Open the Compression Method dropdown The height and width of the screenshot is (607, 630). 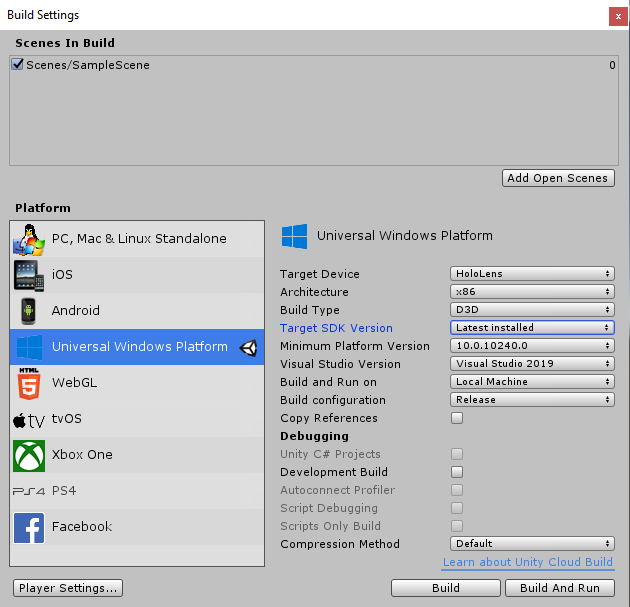point(532,544)
